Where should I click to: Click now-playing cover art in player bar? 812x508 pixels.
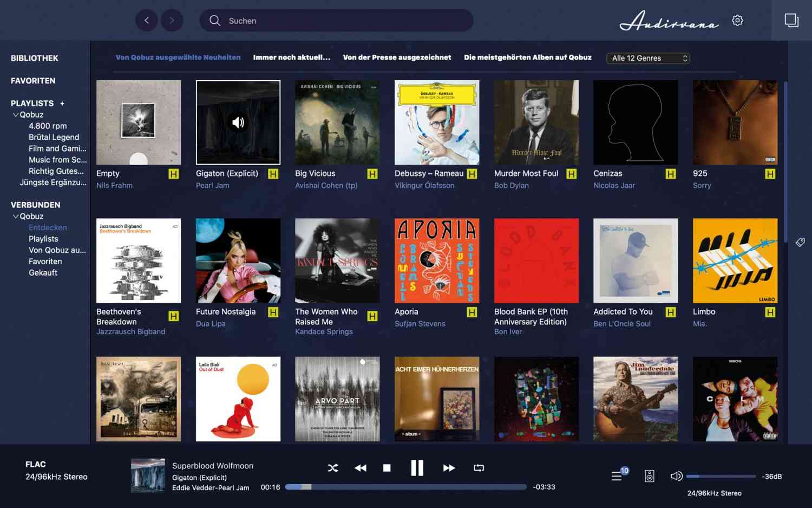148,476
